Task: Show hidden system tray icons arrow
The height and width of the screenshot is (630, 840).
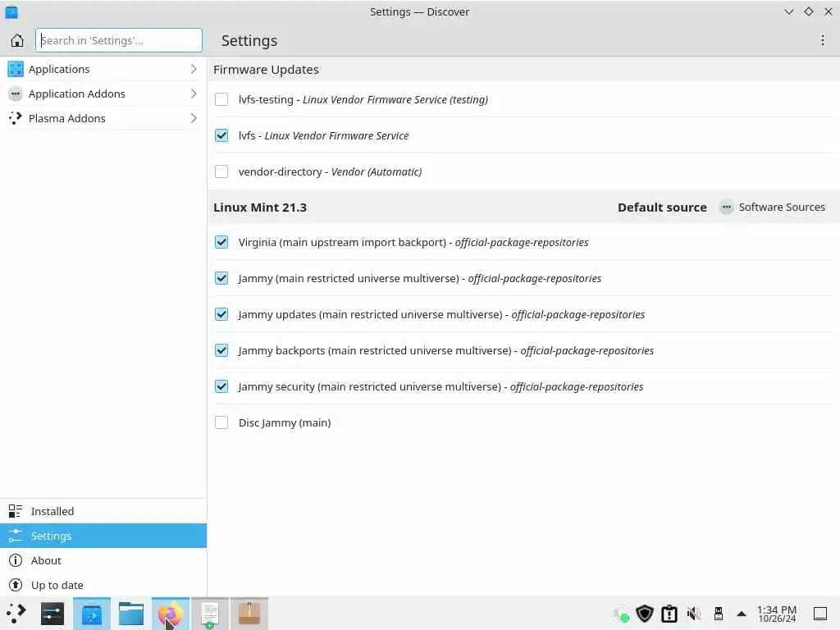Action: [742, 614]
